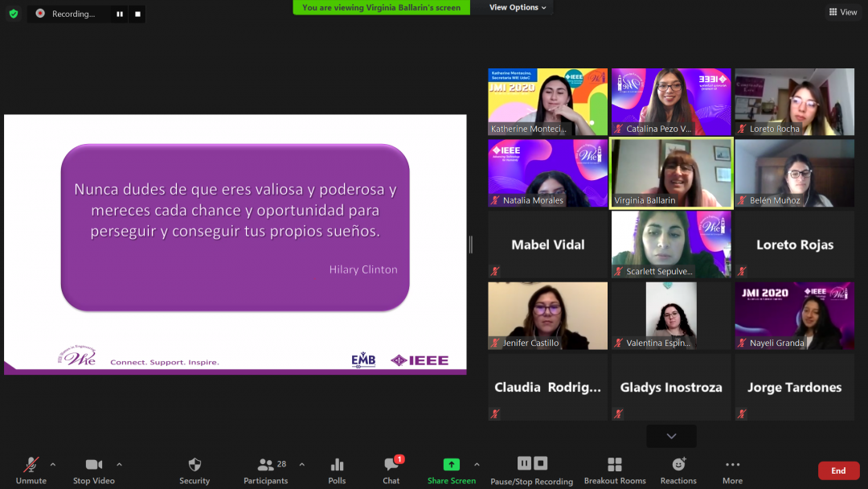Expand video options arrow beside Stop Video
This screenshot has width=868, height=489.
(119, 464)
